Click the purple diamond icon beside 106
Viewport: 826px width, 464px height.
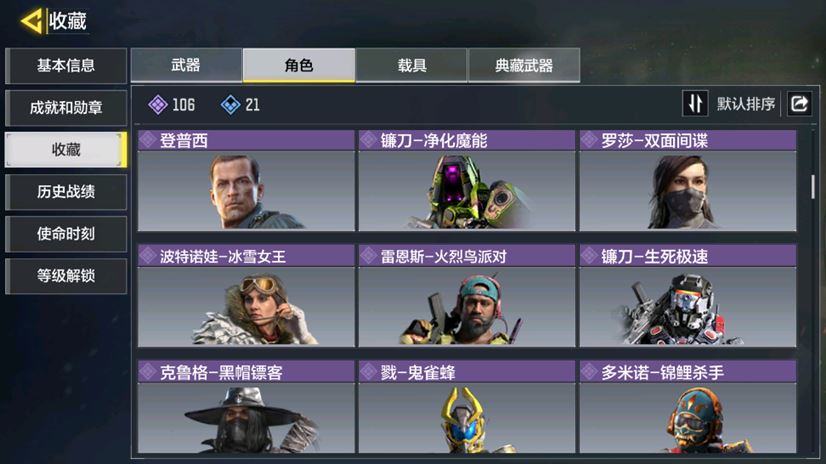point(158,105)
